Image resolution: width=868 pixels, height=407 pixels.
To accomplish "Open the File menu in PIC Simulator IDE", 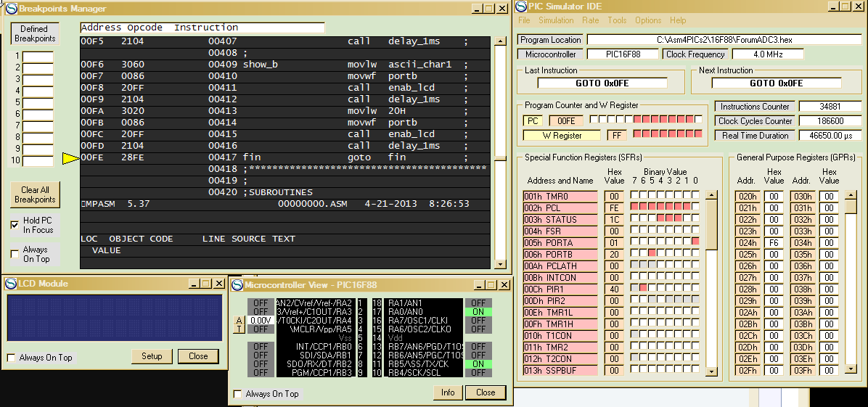I will click(x=524, y=20).
